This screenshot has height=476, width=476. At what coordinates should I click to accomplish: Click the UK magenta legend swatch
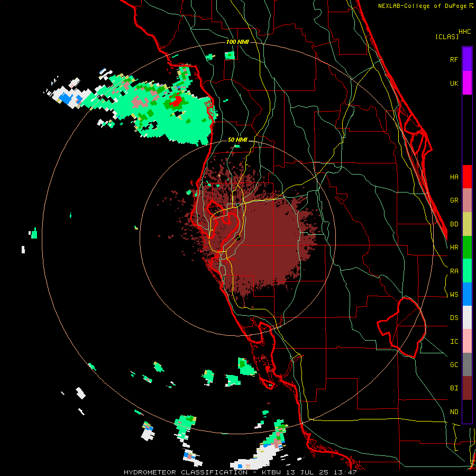click(x=467, y=83)
